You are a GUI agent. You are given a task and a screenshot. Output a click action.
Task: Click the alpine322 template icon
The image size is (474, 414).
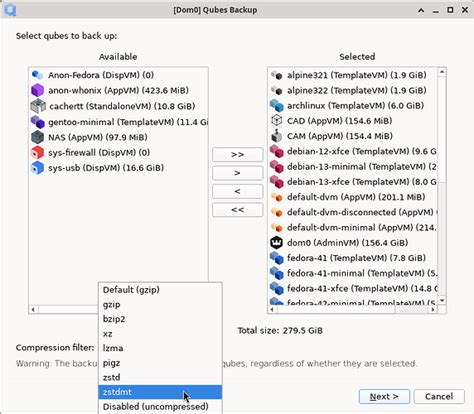tap(277, 90)
